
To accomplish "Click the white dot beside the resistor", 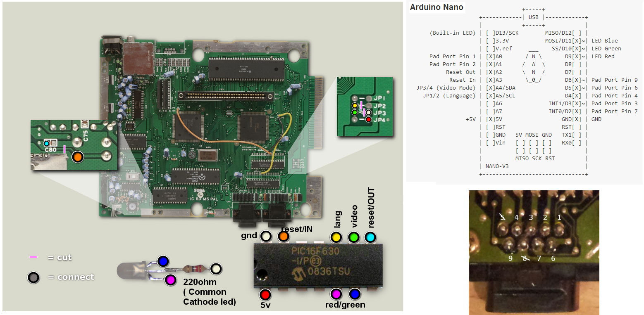I will coord(217,269).
